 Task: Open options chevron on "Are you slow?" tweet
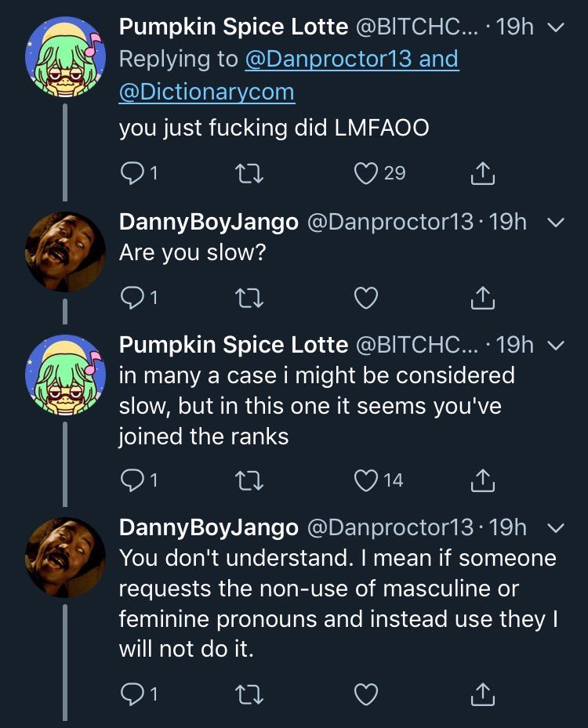pos(555,223)
